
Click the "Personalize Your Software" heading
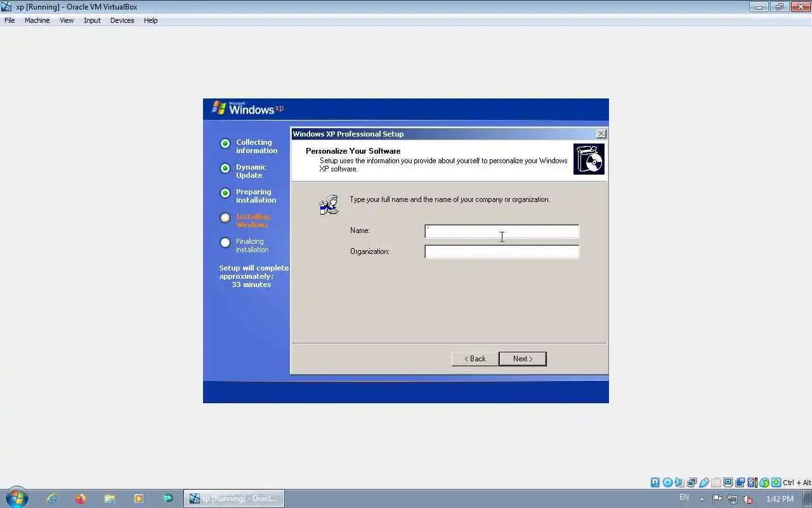tap(353, 151)
